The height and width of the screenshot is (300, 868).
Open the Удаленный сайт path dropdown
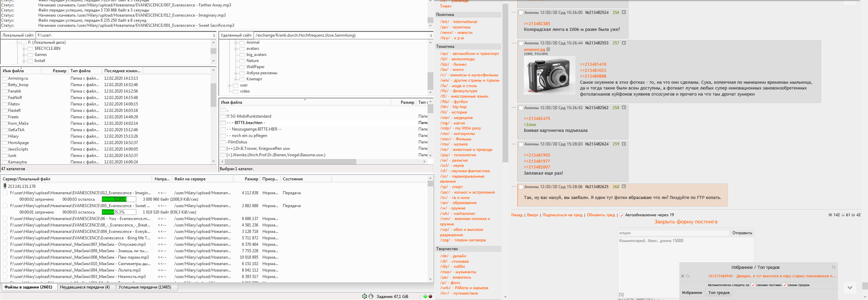click(x=431, y=35)
